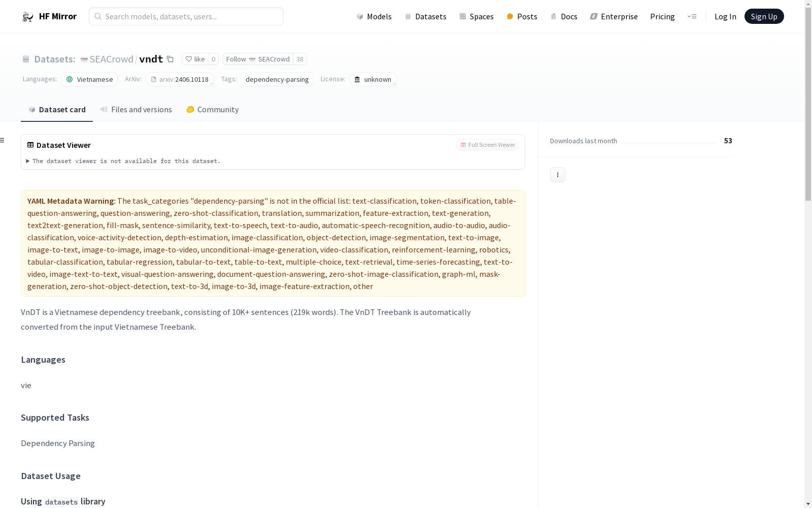The image size is (812, 508).
Task: Open Docs in the top navigation
Action: tap(564, 16)
